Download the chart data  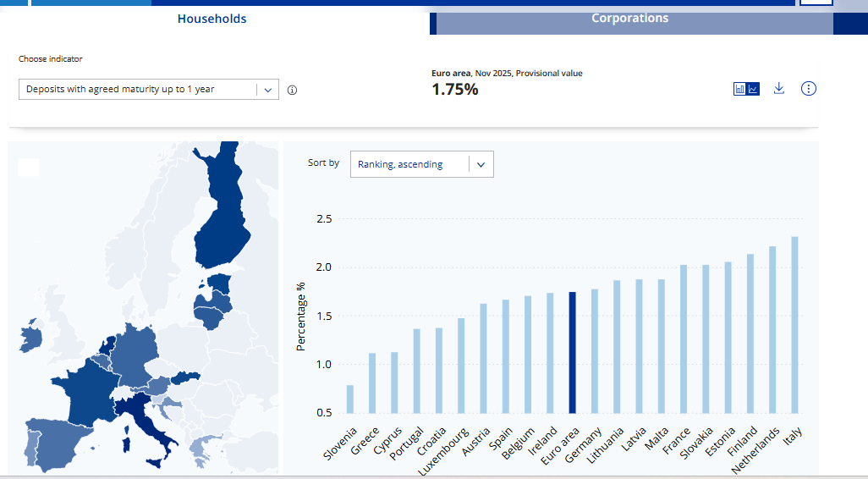pyautogui.click(x=779, y=89)
